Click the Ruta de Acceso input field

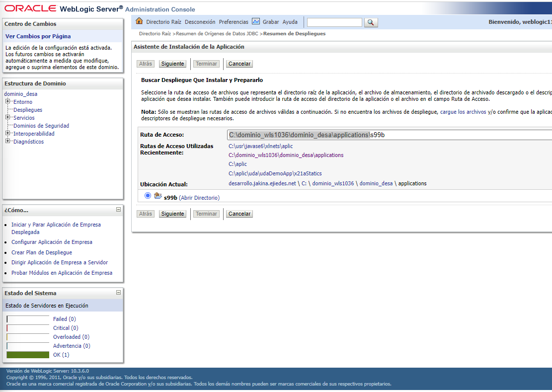pyautogui.click(x=390, y=135)
